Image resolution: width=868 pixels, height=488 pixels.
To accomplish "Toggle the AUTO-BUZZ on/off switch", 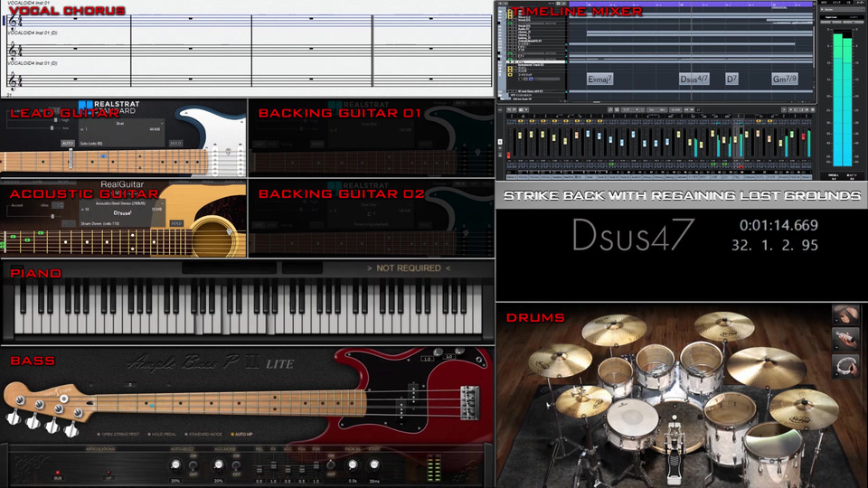I will tap(193, 465).
